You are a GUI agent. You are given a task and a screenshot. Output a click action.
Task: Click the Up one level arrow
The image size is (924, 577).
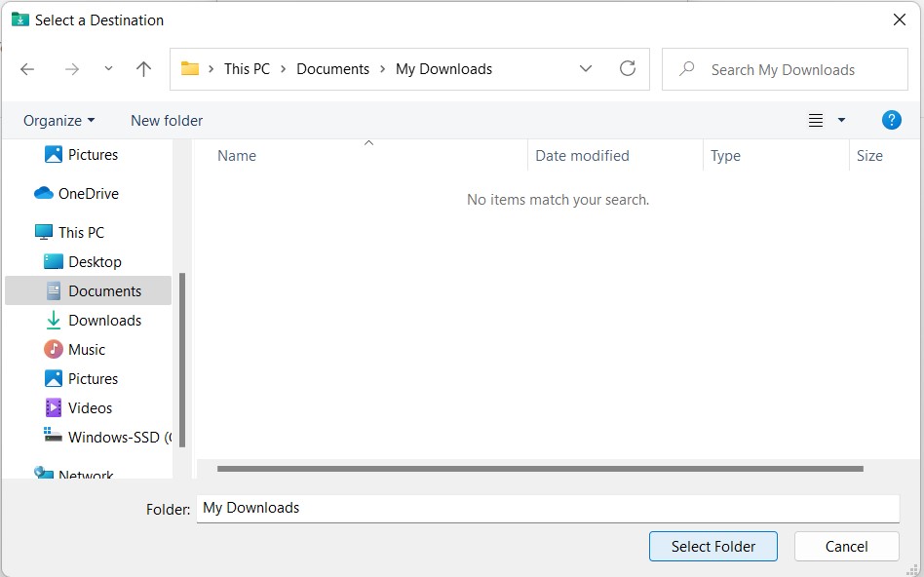[143, 69]
